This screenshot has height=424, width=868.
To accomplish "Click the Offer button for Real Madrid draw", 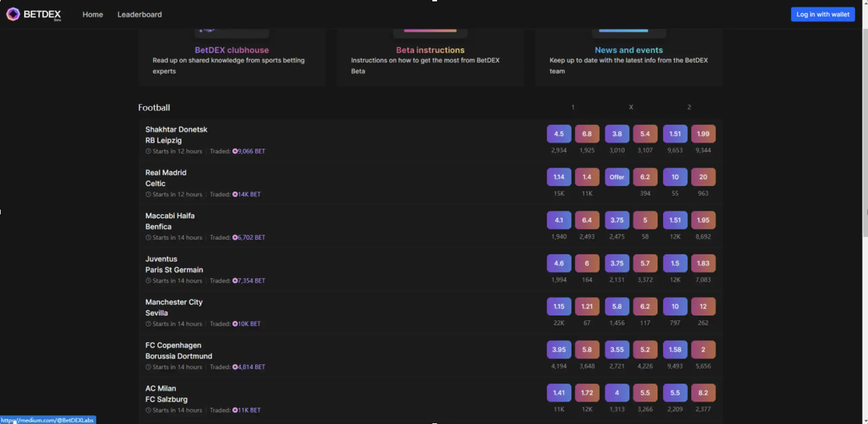I will [617, 177].
